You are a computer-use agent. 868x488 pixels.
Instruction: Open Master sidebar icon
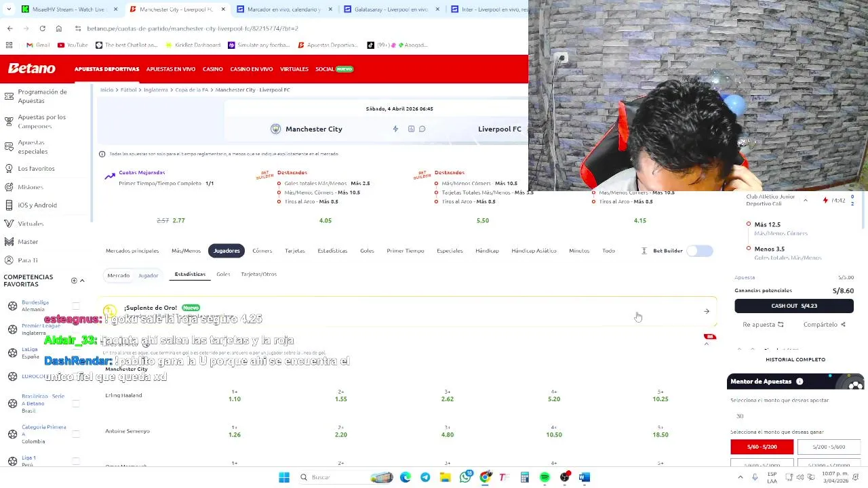[x=9, y=241]
